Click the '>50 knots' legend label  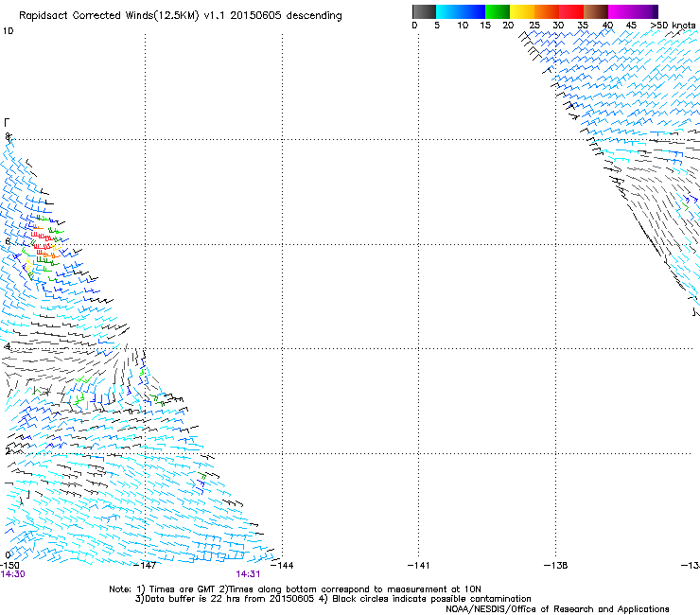pos(673,26)
